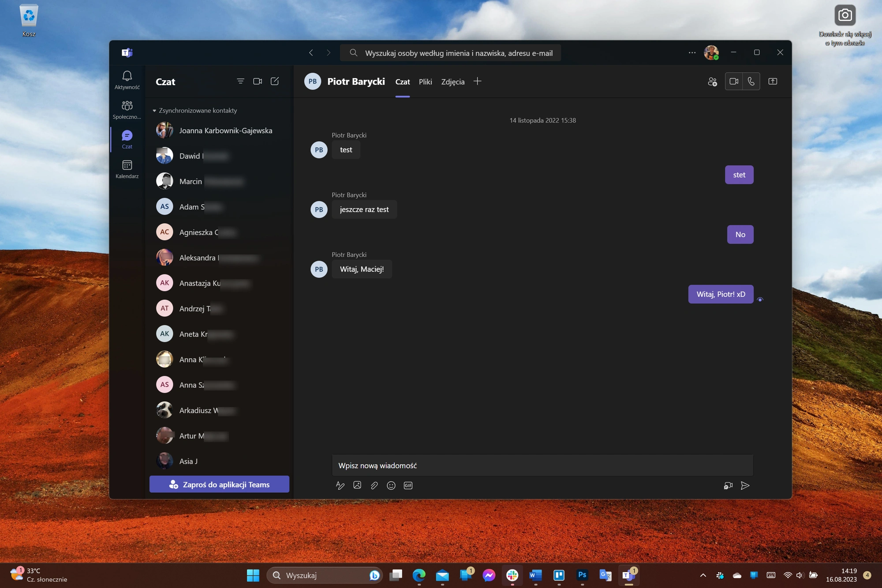Click the 'jeszcze raz test' message
The height and width of the screenshot is (588, 882).
coord(364,210)
